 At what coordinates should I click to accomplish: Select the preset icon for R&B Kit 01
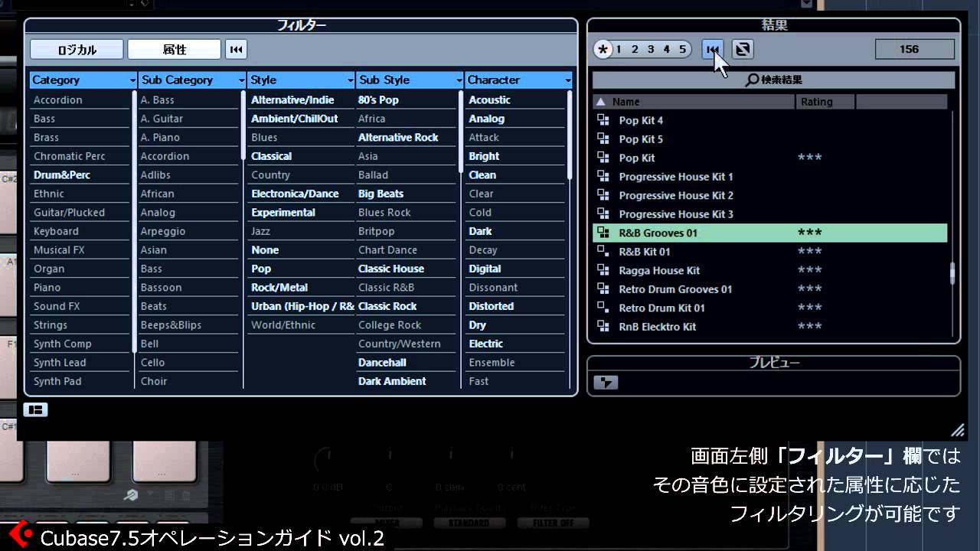click(x=603, y=252)
